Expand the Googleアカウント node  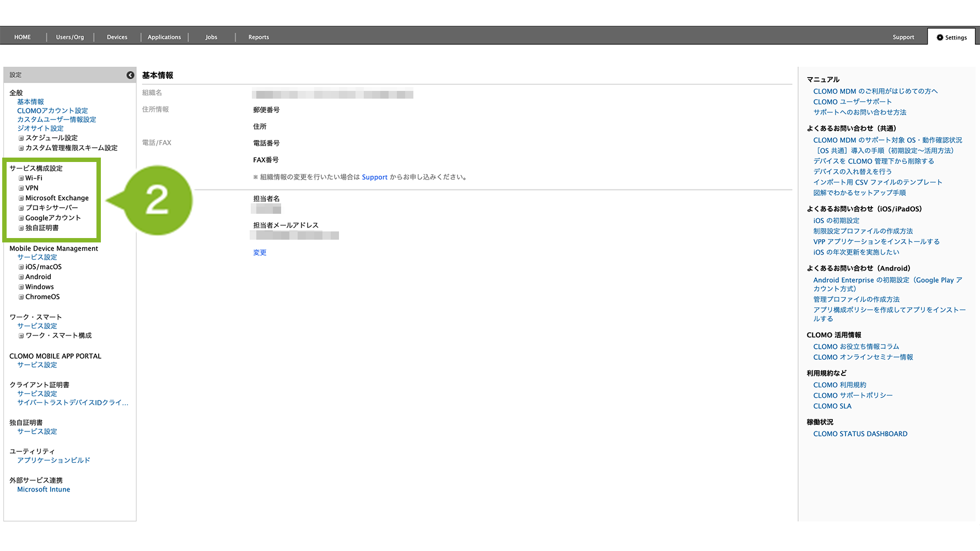click(x=21, y=218)
